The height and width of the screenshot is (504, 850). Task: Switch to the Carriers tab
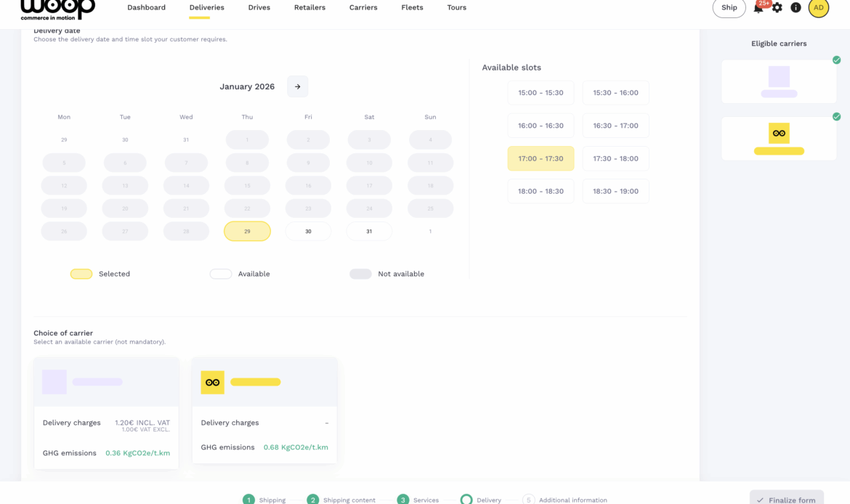[x=363, y=8]
